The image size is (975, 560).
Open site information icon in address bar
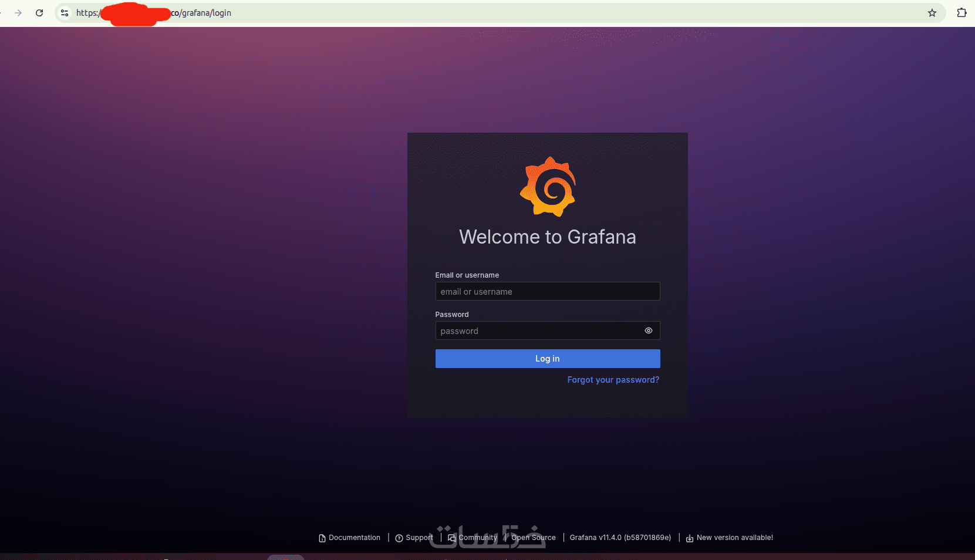[65, 13]
